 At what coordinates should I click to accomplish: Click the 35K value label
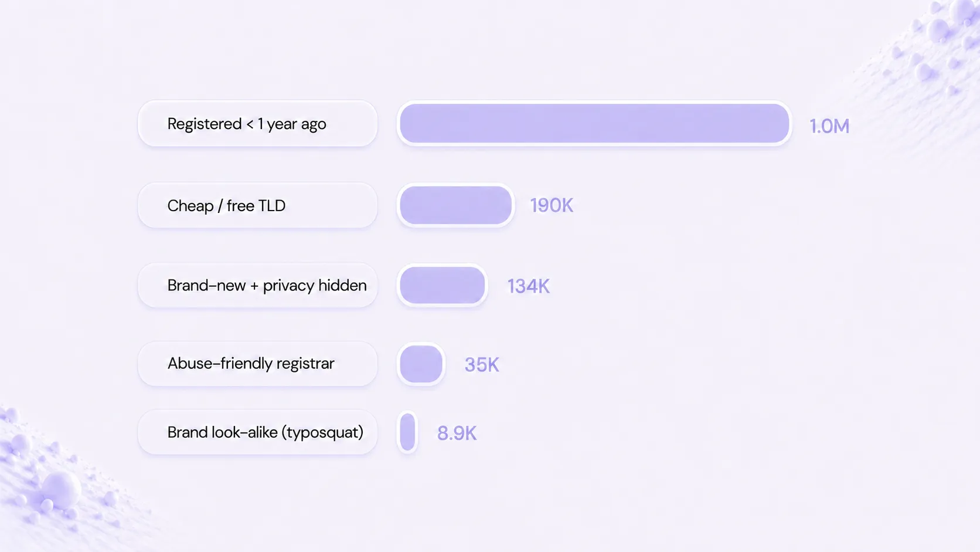[482, 365]
